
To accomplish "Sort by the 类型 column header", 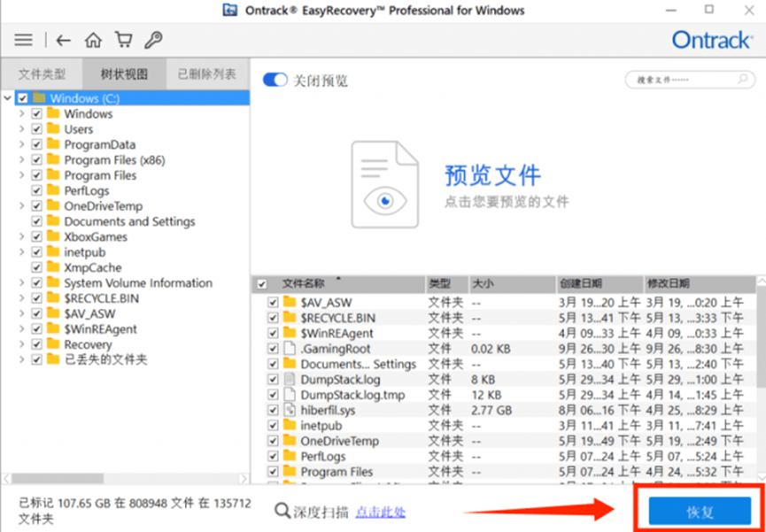I will [447, 284].
